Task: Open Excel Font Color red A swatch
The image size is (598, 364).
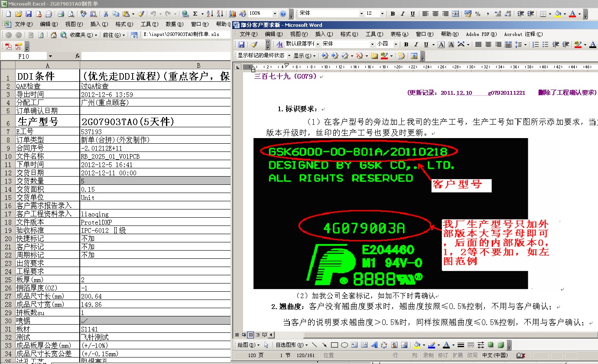Action: click(572, 13)
